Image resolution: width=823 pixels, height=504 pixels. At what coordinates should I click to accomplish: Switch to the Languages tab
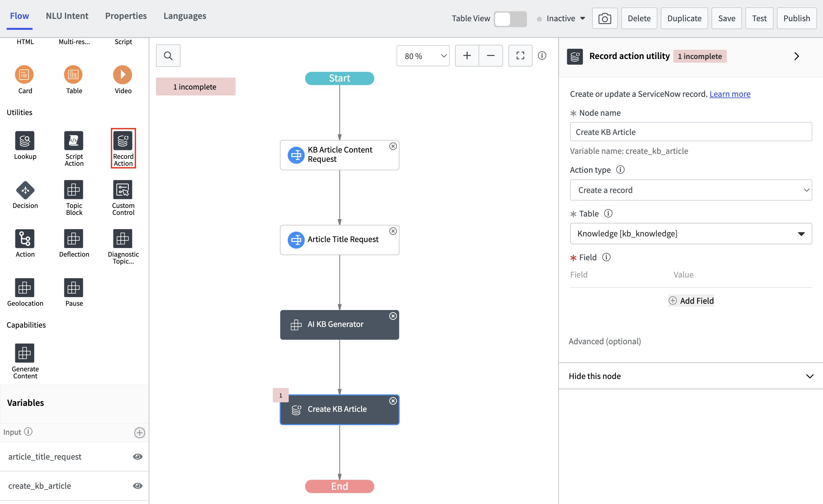[185, 16]
